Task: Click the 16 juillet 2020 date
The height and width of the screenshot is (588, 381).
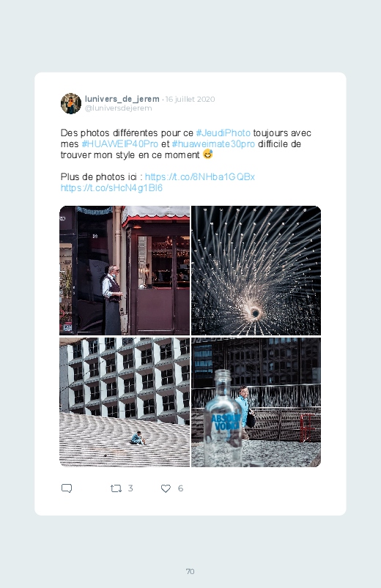Action: click(190, 100)
